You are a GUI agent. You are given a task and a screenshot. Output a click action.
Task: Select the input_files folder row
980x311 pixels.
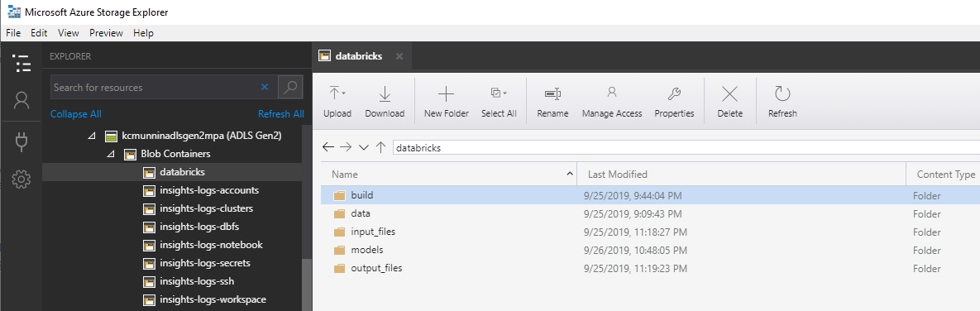coord(650,232)
